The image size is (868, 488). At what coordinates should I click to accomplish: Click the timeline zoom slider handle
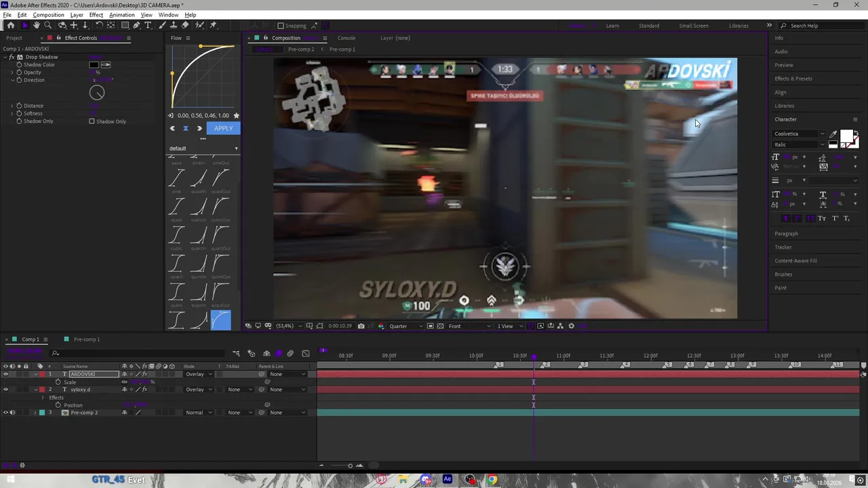click(x=350, y=466)
